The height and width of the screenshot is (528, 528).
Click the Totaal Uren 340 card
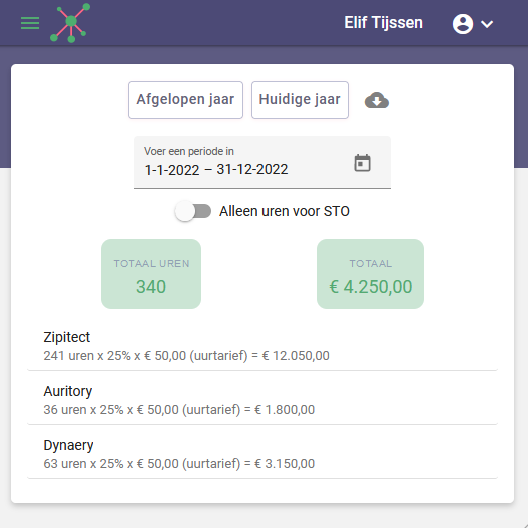(151, 274)
